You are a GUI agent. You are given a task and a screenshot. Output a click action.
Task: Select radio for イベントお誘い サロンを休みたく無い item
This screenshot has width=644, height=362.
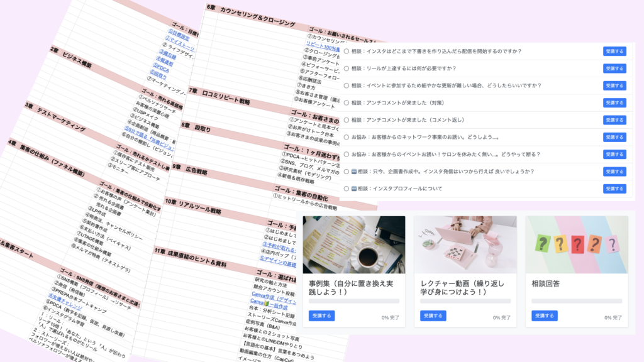point(347,155)
